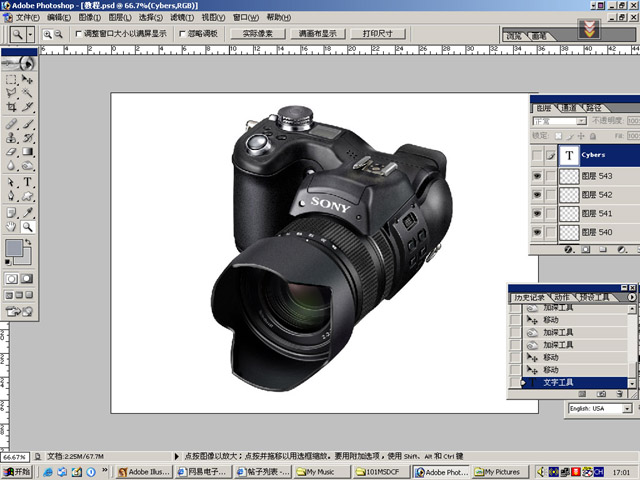Click the 满画布显示 button
Screen dimensions: 640x480
click(x=318, y=34)
